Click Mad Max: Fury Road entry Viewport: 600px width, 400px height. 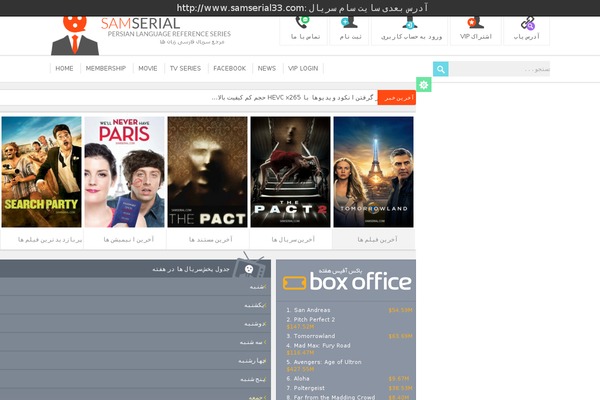(322, 345)
